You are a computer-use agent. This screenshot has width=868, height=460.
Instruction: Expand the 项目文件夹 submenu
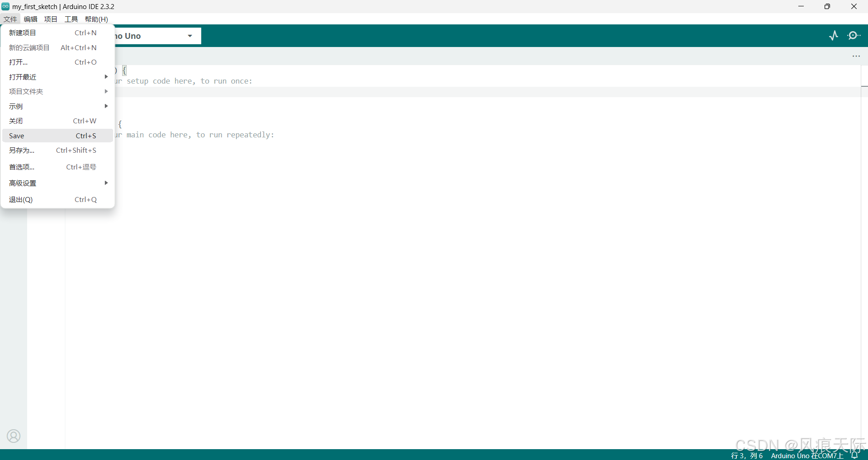pyautogui.click(x=57, y=91)
